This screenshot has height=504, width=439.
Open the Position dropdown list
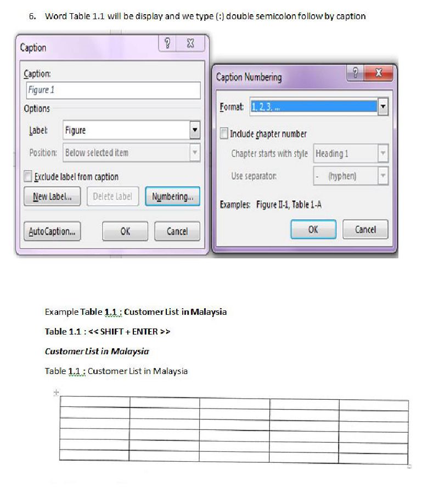(x=194, y=153)
